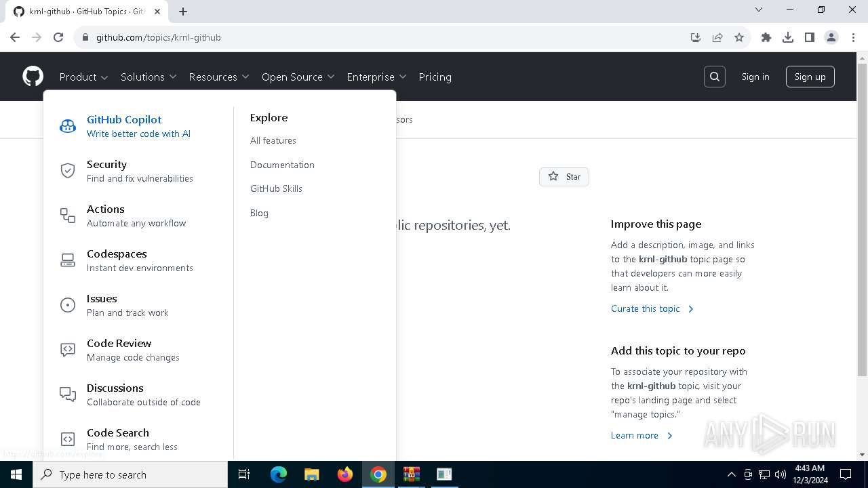Open Microsoft Edge from the taskbar

pyautogui.click(x=279, y=474)
